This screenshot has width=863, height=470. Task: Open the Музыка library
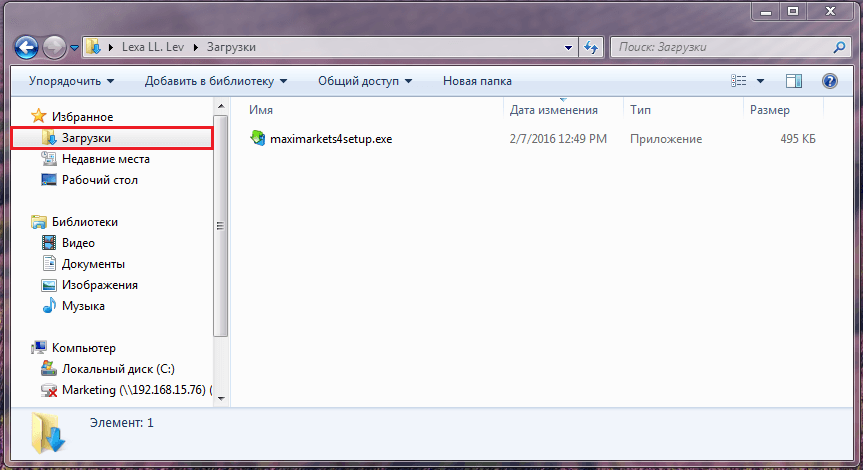point(83,306)
